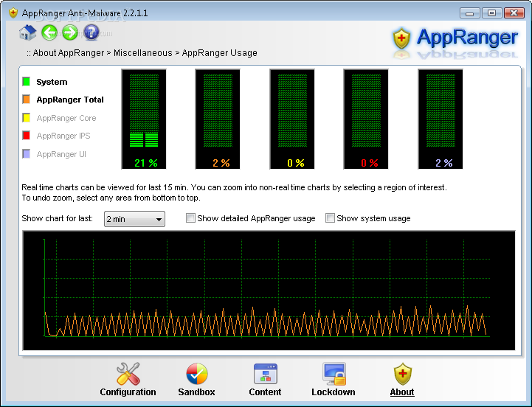Enable Show detailed AppRanger usage checkbox
Viewport: 532px width, 407px height.
(x=190, y=218)
